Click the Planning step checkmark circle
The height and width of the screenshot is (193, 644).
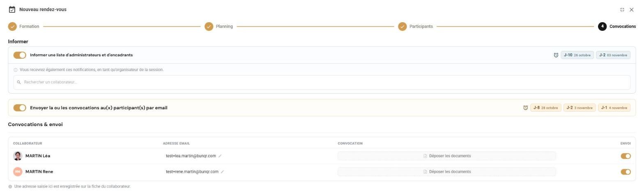pyautogui.click(x=209, y=26)
